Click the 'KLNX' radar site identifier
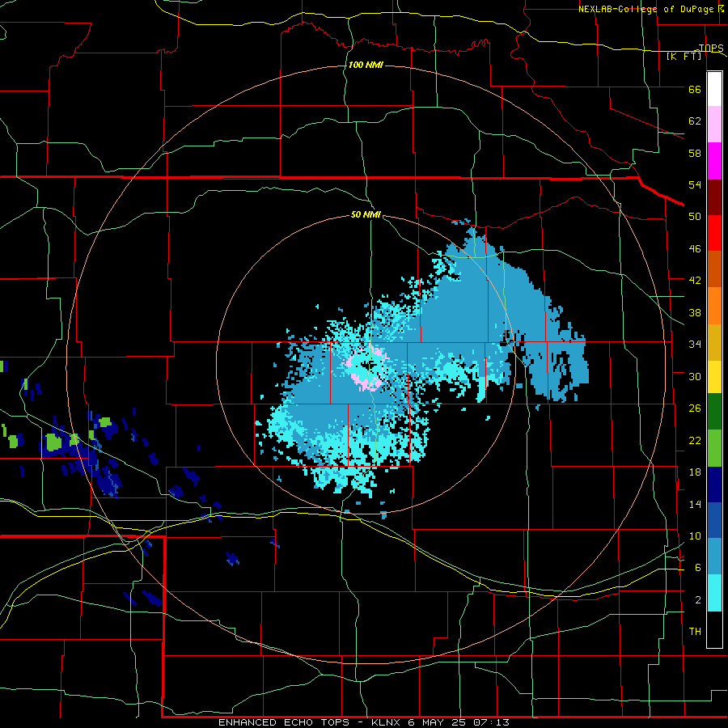This screenshot has width=728, height=728. coord(387,722)
